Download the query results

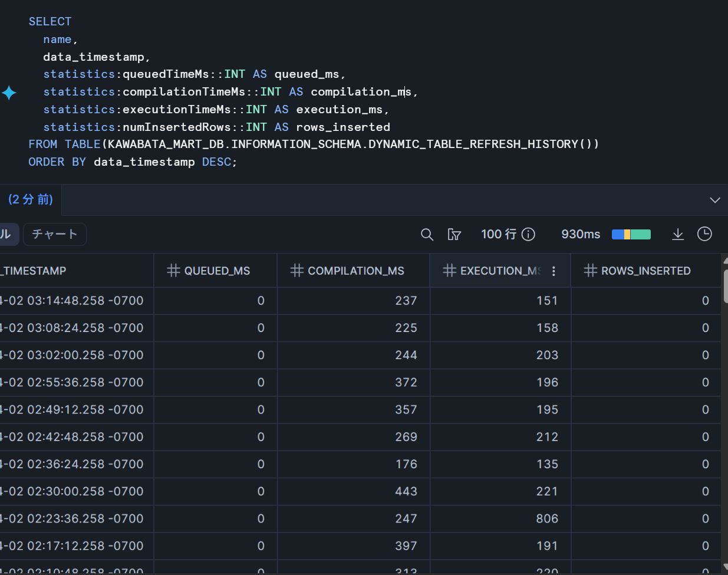(x=678, y=235)
